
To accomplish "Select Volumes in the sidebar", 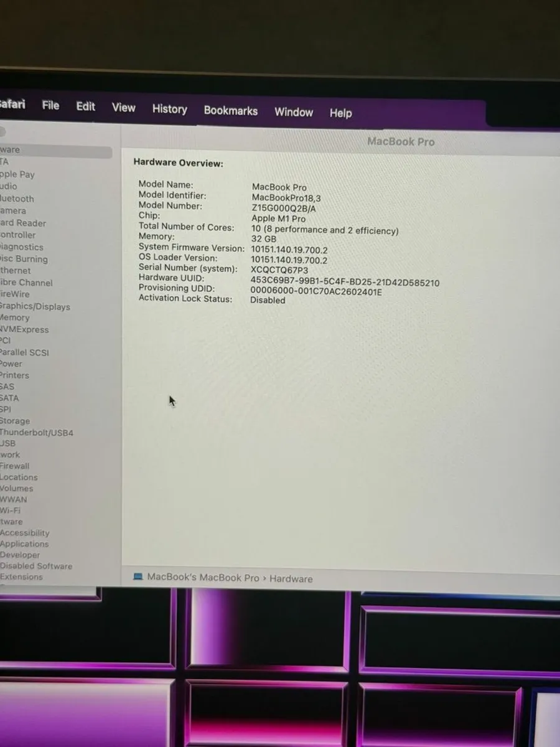I will click(x=17, y=489).
